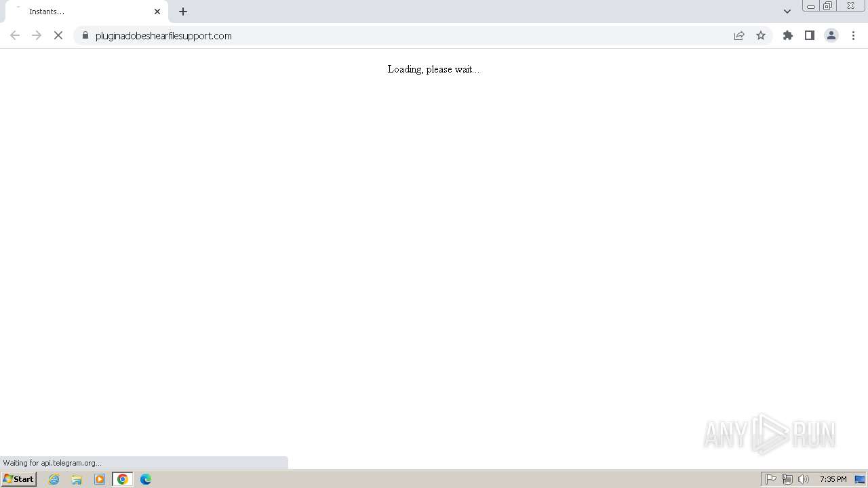Open the volume speaker tray icon

click(x=804, y=479)
